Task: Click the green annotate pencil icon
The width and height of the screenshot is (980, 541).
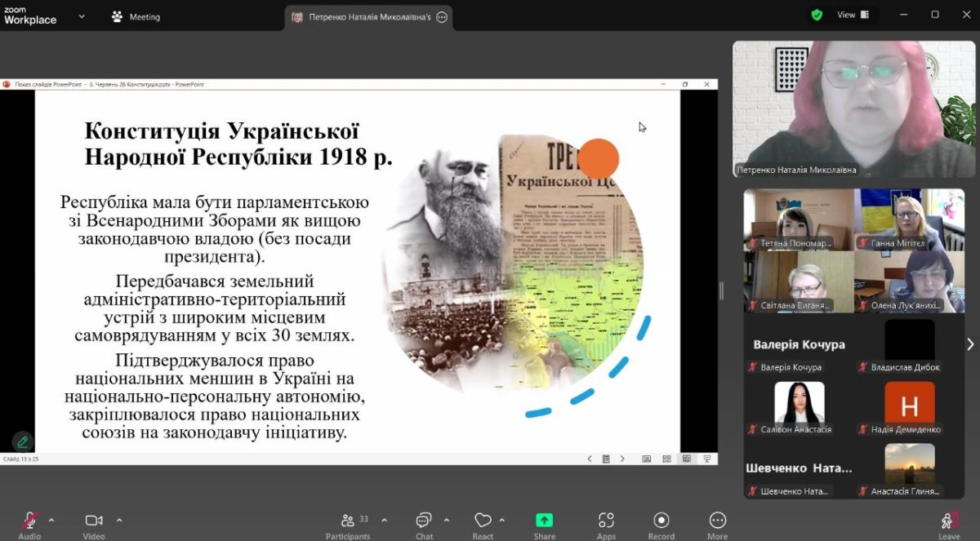Action: (23, 441)
